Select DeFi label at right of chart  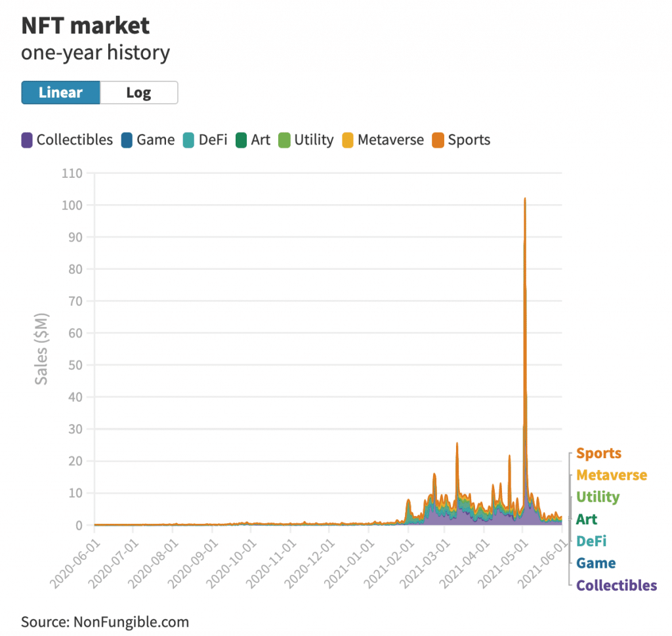[591, 541]
